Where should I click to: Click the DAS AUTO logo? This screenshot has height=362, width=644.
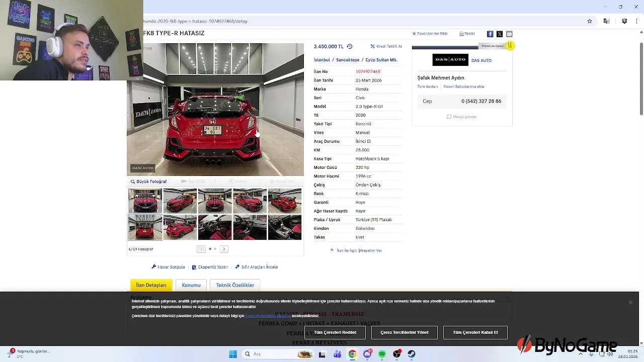click(450, 60)
